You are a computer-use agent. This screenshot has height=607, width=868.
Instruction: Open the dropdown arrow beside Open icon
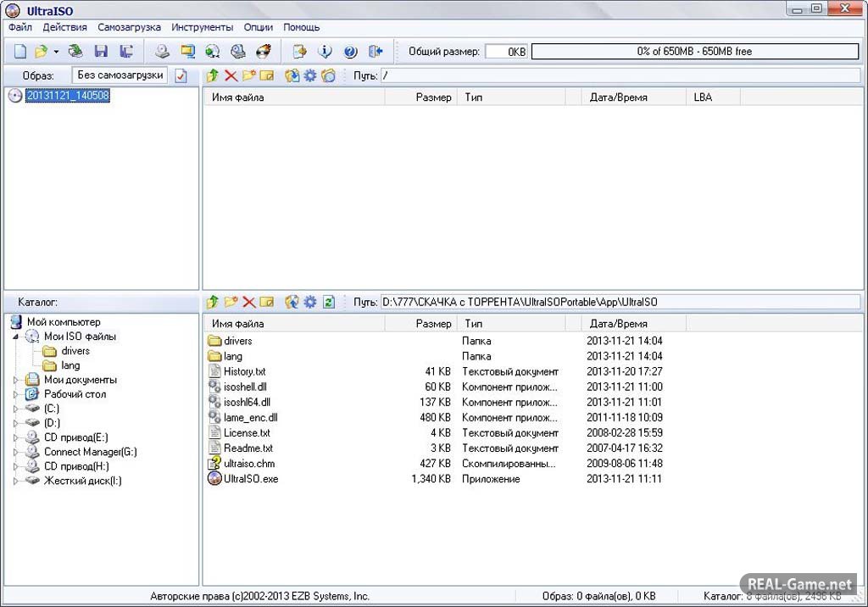click(x=56, y=52)
